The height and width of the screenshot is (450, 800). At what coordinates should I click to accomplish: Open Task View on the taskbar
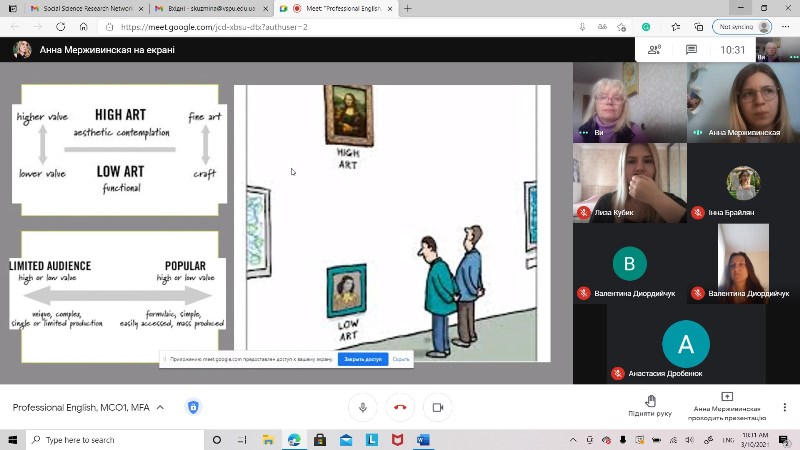[242, 440]
